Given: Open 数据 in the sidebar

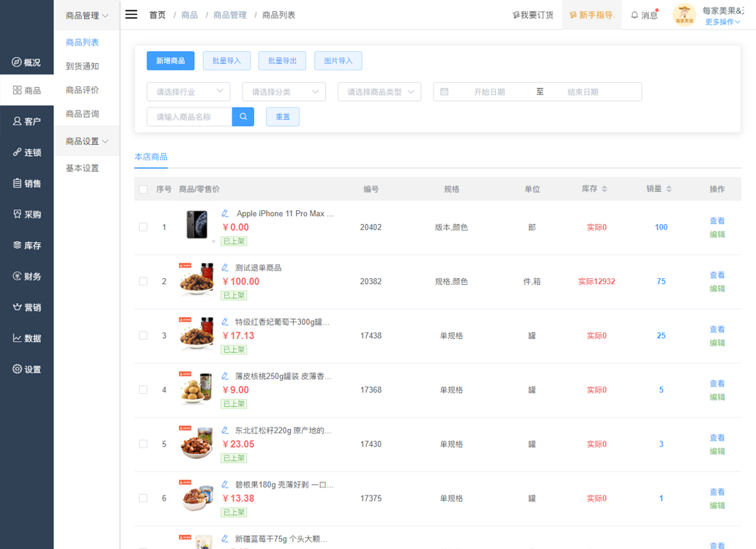Looking at the screenshot, I should pyautogui.click(x=26, y=338).
